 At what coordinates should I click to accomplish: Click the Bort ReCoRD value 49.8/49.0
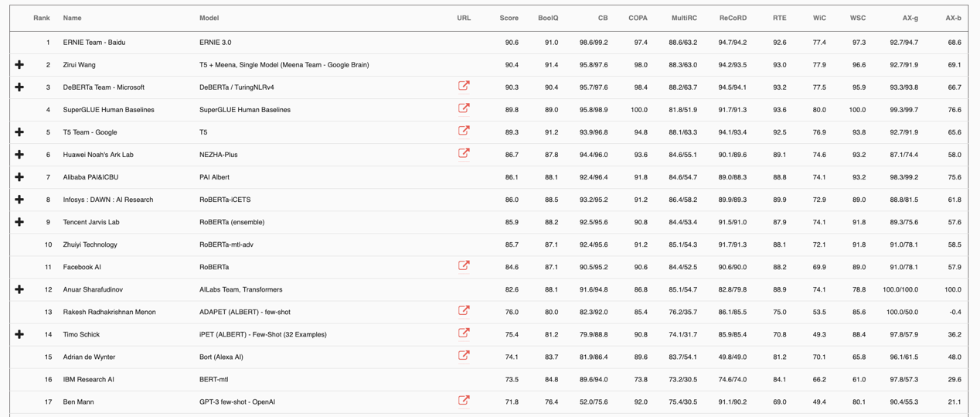click(733, 357)
